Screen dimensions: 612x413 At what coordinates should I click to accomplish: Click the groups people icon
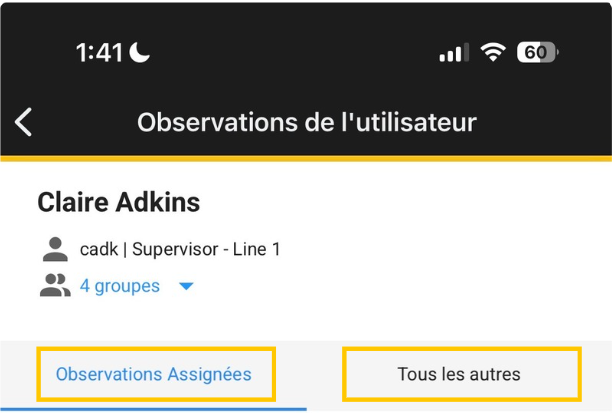click(55, 286)
